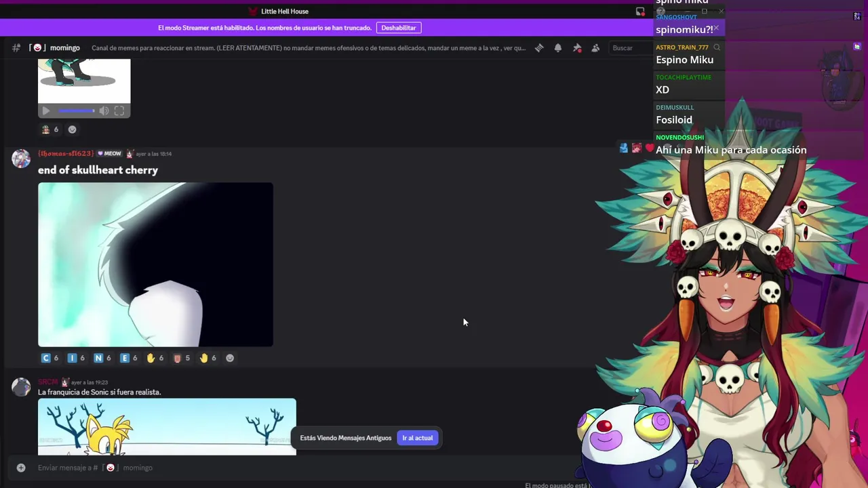Click the Little Hell House server logo icon
The width and height of the screenshot is (868, 488).
pos(253,12)
